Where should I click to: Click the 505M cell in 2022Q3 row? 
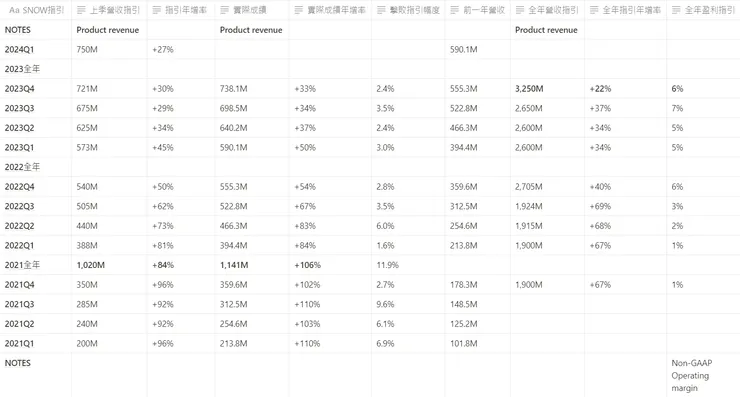(87, 206)
